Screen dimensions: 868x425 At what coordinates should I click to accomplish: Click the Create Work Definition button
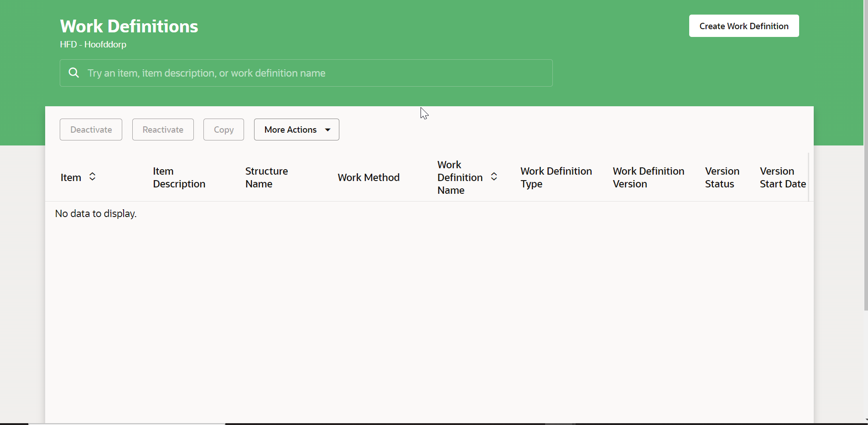click(743, 26)
